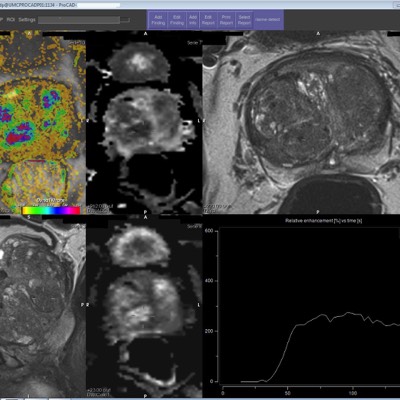The height and width of the screenshot is (400, 400).
Task: Select the color-coded enhancement map viewport
Action: click(x=43, y=122)
